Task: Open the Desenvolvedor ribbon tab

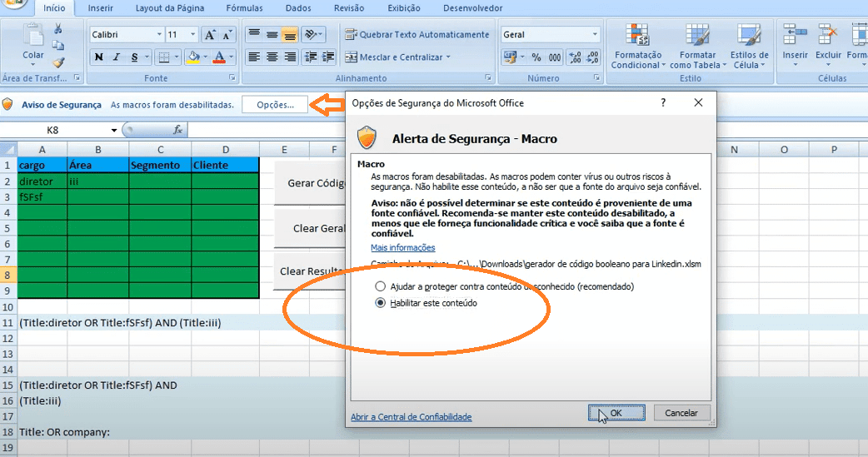Action: pyautogui.click(x=473, y=8)
